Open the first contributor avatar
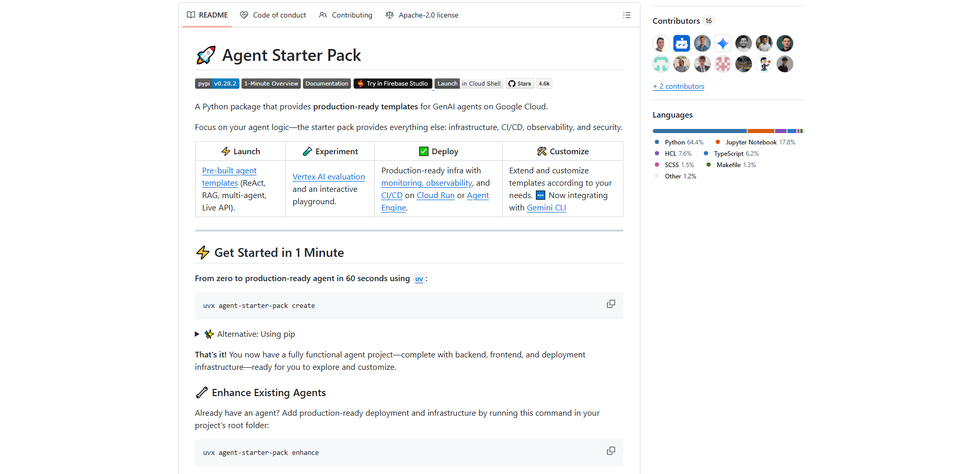Image resolution: width=980 pixels, height=474 pixels. coord(661,43)
